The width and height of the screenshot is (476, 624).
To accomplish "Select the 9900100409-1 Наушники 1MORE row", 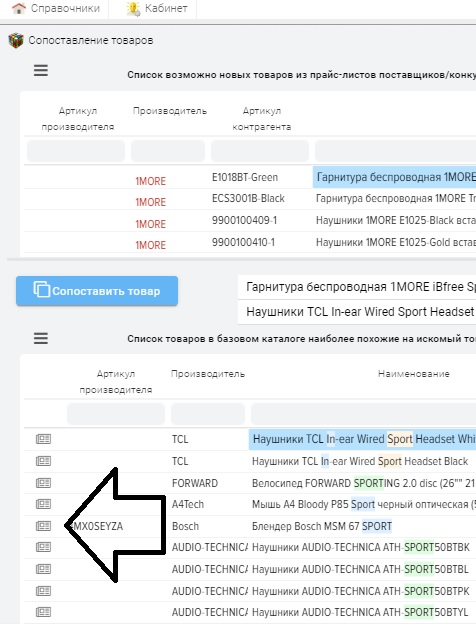I will (x=250, y=220).
